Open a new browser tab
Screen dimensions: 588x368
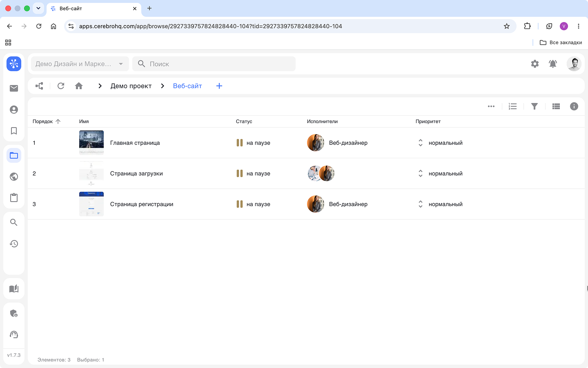[x=149, y=8]
